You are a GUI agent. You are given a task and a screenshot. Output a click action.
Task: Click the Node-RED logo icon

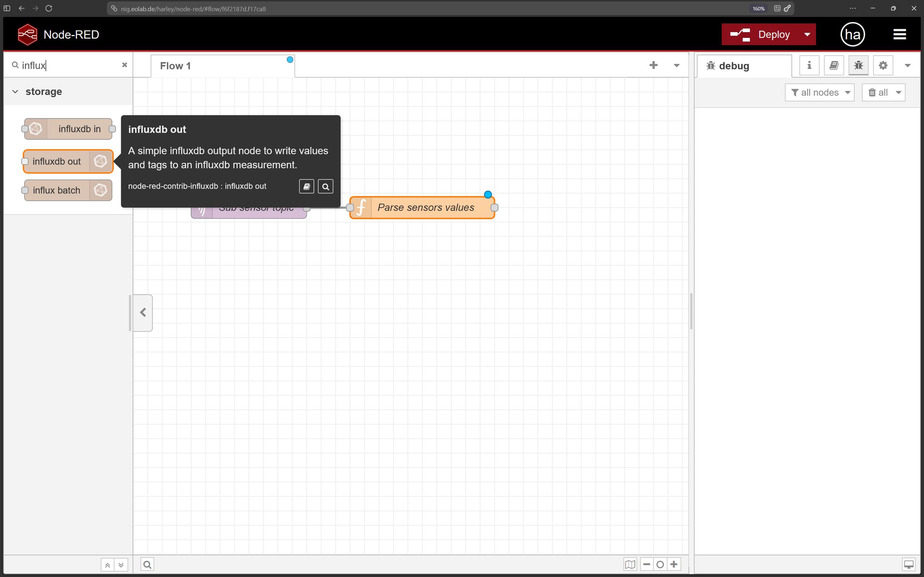pos(27,34)
